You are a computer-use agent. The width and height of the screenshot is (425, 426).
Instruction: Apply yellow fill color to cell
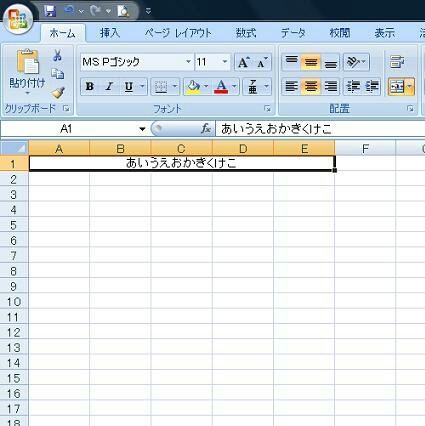[193, 87]
